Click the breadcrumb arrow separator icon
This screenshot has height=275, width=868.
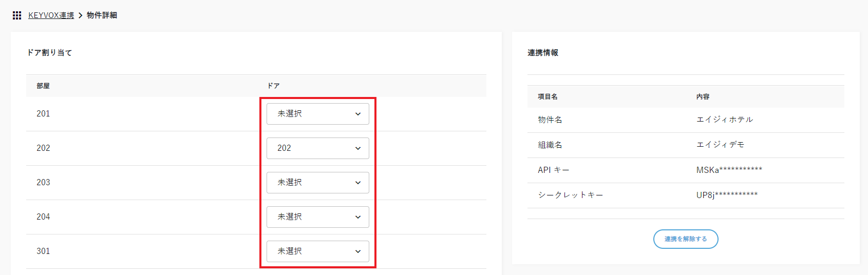(80, 15)
